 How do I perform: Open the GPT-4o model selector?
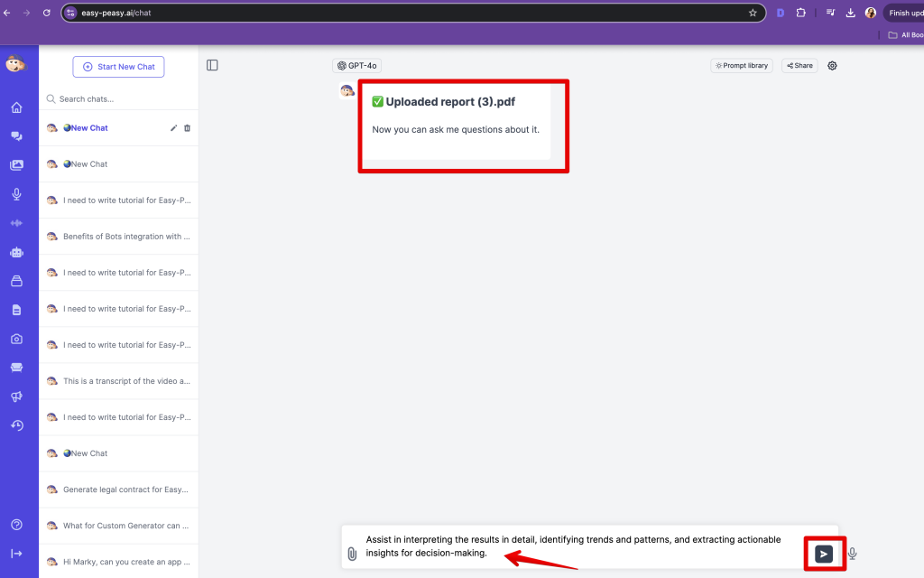(x=356, y=66)
